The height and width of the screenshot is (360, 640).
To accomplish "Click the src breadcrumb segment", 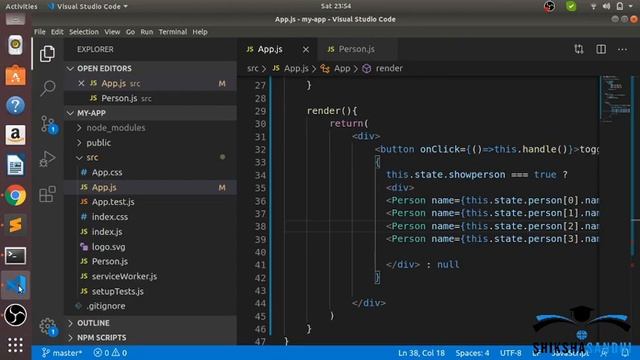I will point(253,69).
